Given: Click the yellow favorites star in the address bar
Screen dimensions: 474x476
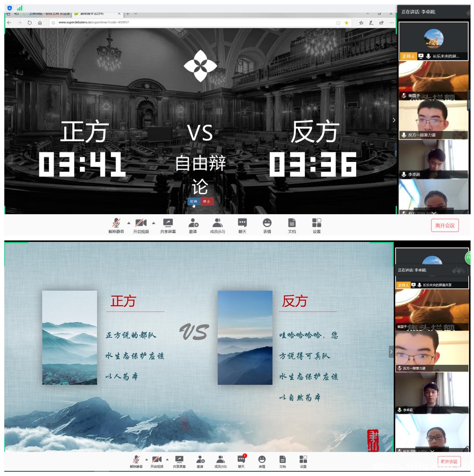Looking at the screenshot, I should point(346,22).
